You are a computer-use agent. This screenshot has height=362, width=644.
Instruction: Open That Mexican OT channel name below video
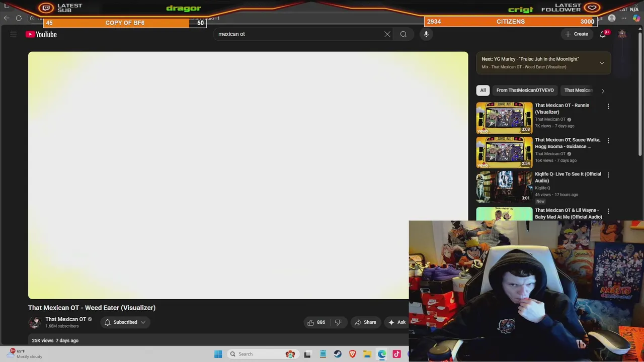[65, 319]
